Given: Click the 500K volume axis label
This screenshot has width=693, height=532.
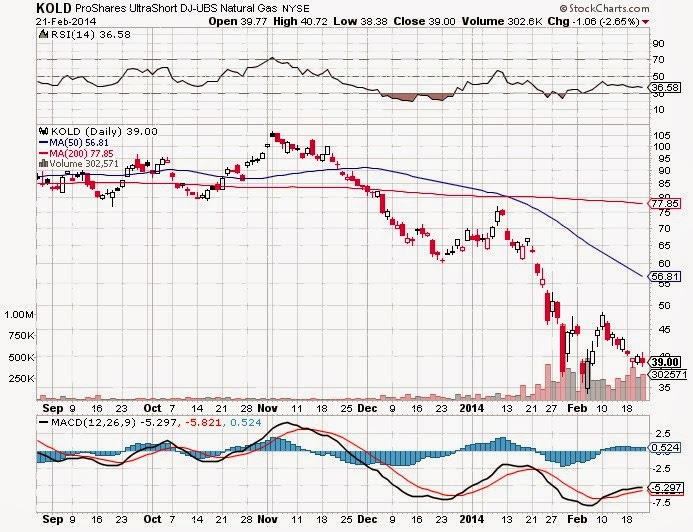Looking at the screenshot, I should click(x=21, y=357).
